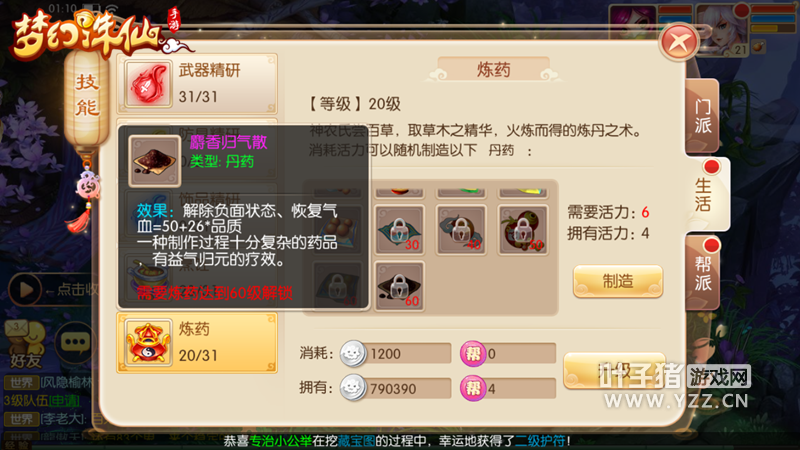This screenshot has height=450, width=800.
Task: Tap the locked level 50 medicine item
Action: click(x=523, y=230)
